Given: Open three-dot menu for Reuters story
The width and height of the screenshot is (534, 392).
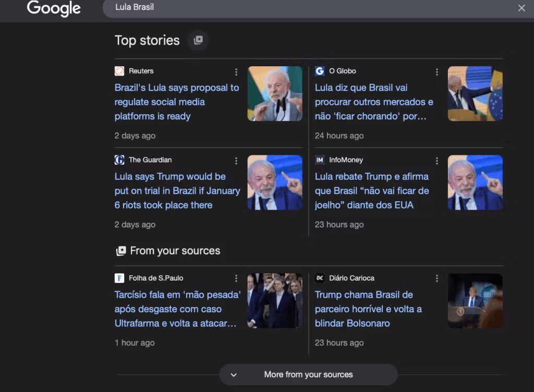Looking at the screenshot, I should pyautogui.click(x=236, y=72).
